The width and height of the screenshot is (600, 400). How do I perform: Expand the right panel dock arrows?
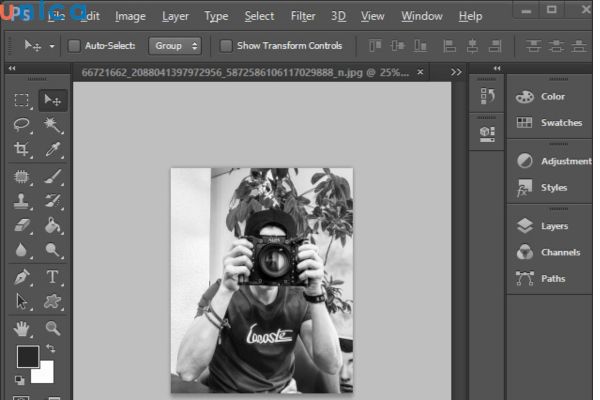[497, 68]
